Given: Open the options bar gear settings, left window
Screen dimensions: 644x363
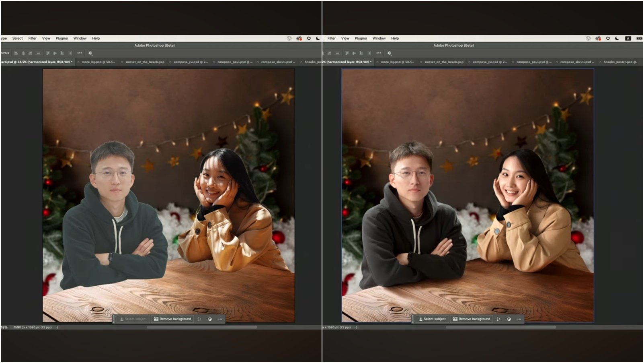Looking at the screenshot, I should (x=90, y=53).
